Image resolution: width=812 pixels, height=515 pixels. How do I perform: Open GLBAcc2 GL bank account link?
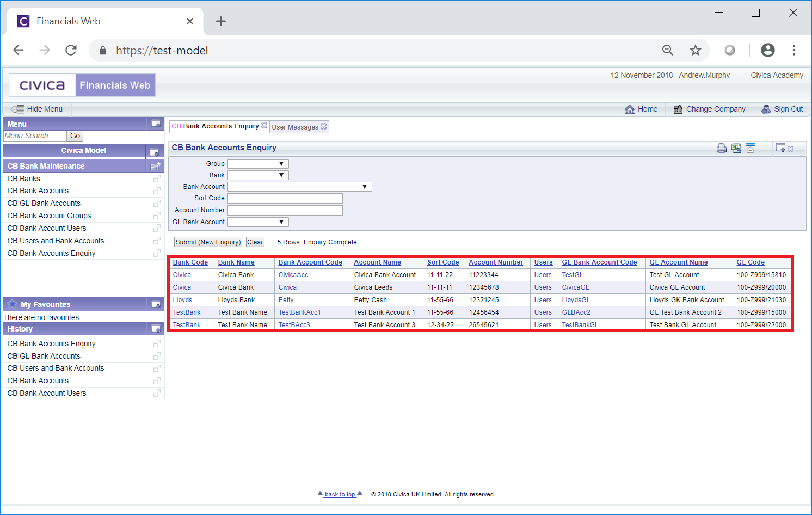[576, 312]
